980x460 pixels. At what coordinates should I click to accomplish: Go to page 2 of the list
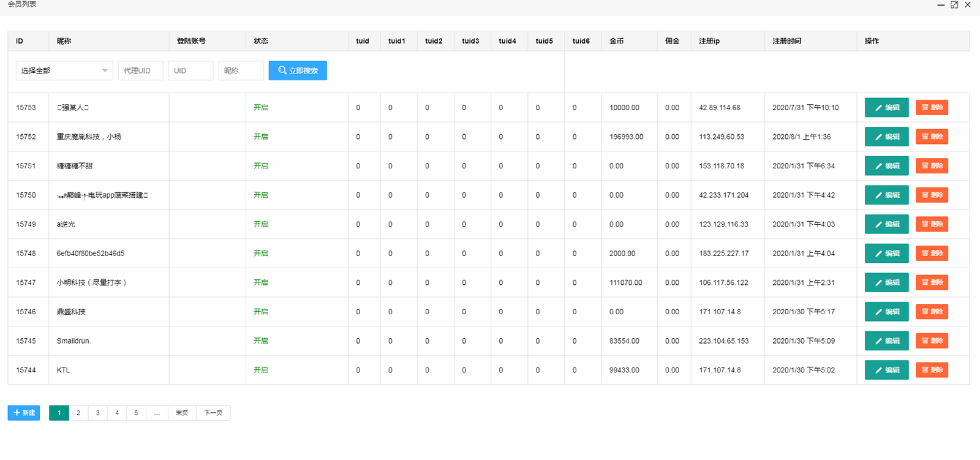(x=78, y=413)
